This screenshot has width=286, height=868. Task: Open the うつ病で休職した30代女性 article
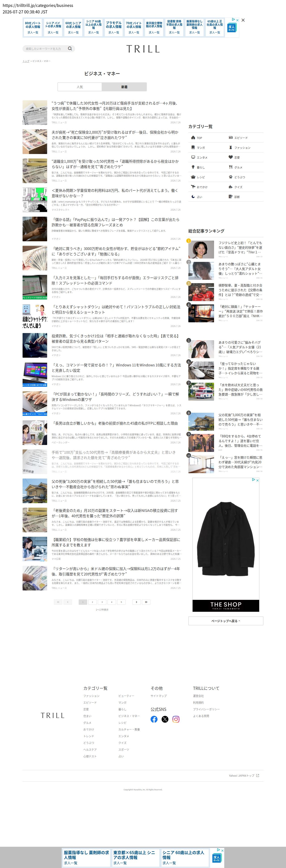coord(115,106)
